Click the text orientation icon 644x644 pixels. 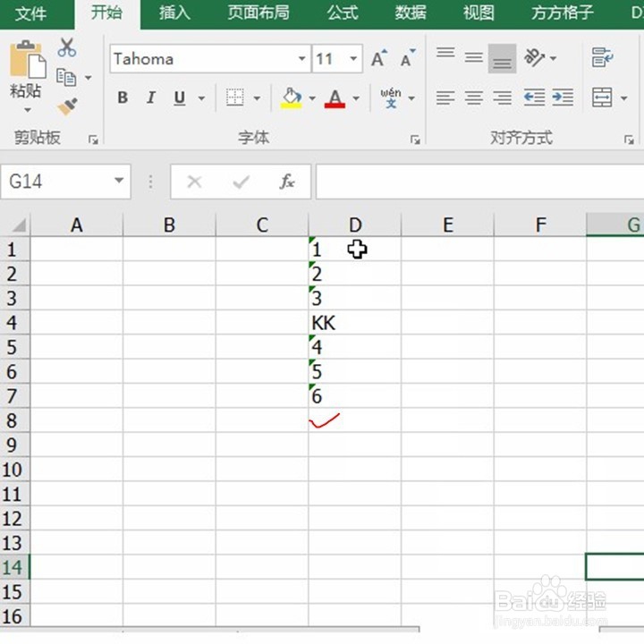click(x=534, y=57)
